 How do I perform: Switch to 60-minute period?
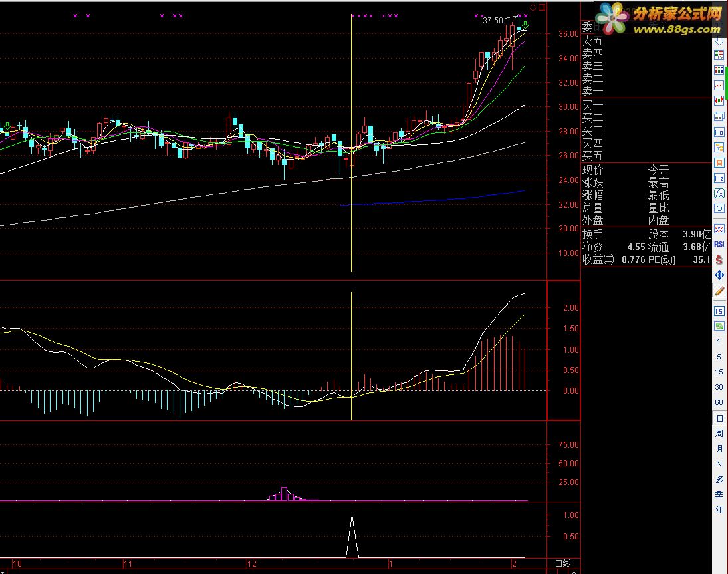719,402
